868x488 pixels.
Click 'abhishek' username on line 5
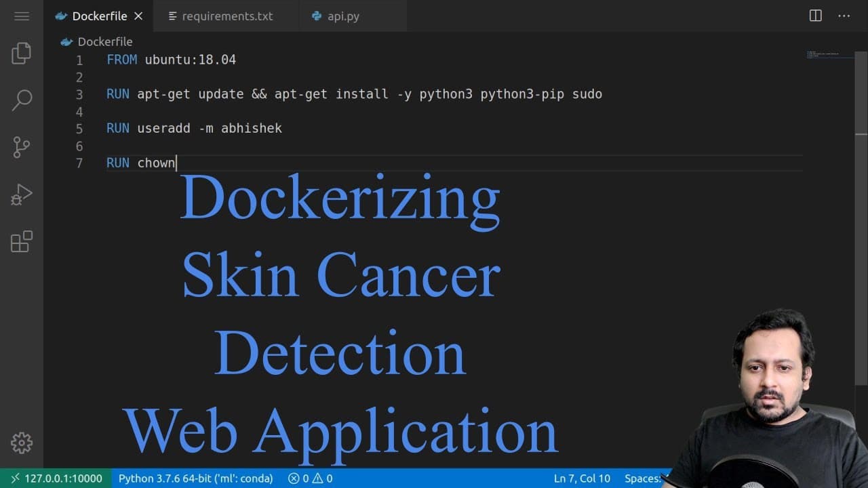[252, 128]
